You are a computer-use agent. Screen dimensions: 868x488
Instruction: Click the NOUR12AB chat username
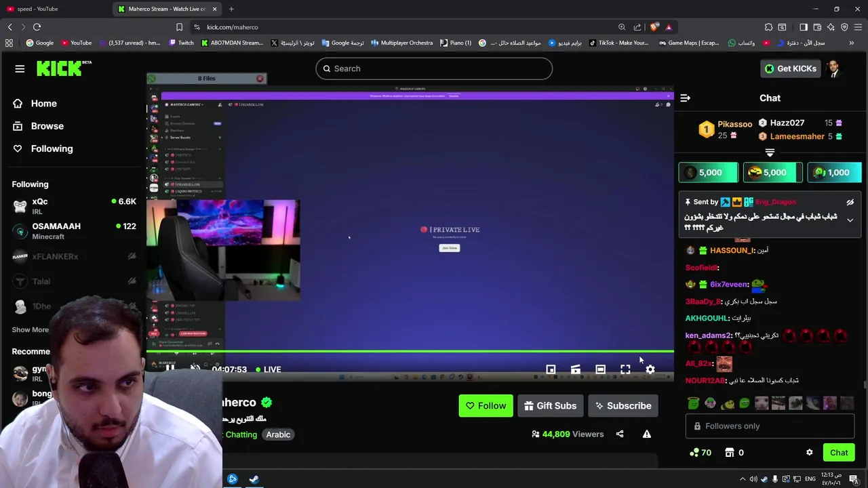[x=705, y=381]
